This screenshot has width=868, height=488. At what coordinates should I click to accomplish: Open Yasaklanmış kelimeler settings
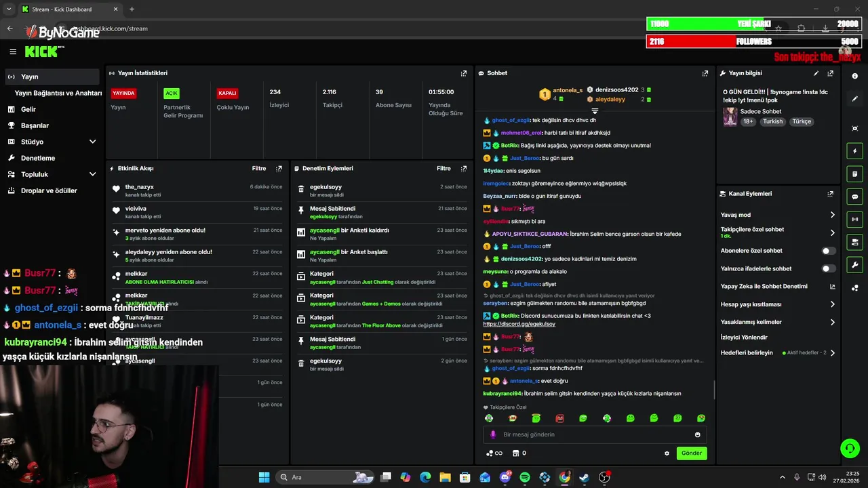[777, 322]
